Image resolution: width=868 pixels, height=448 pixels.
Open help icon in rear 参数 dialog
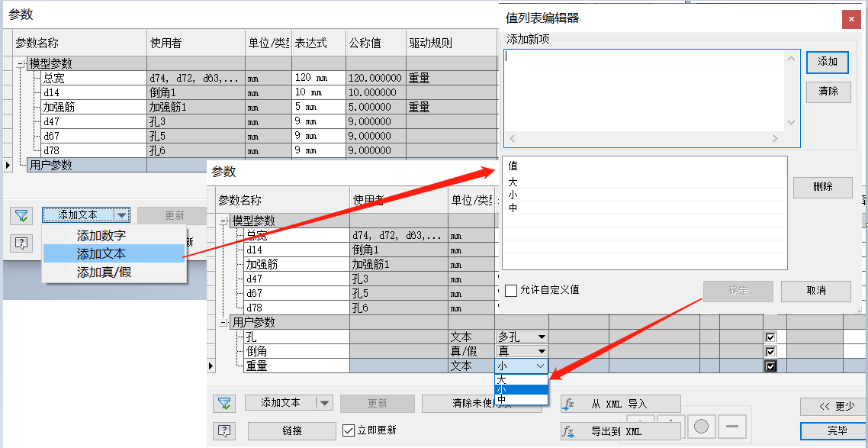point(21,243)
